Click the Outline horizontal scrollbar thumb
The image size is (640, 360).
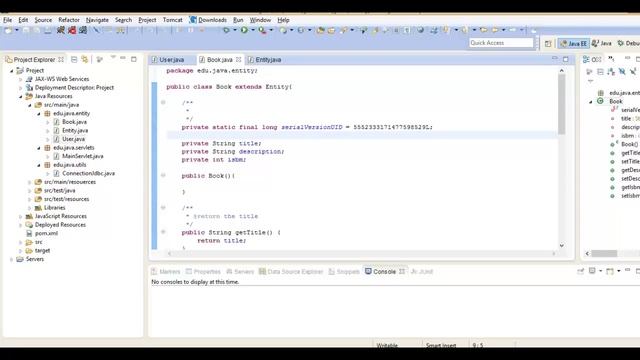(x=604, y=253)
